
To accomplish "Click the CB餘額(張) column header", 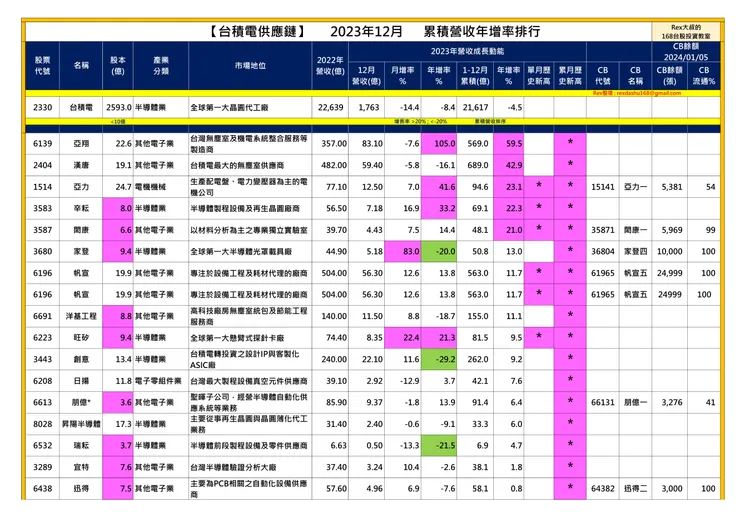I will [669, 76].
